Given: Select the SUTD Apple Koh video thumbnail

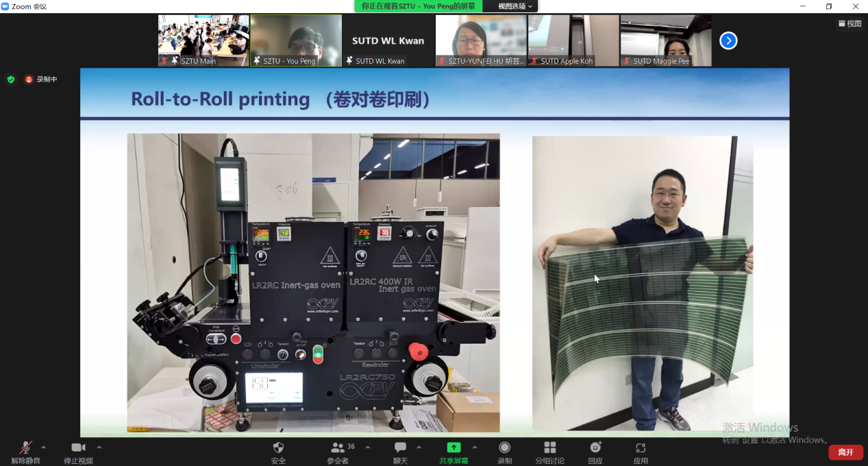Looking at the screenshot, I should [x=573, y=40].
